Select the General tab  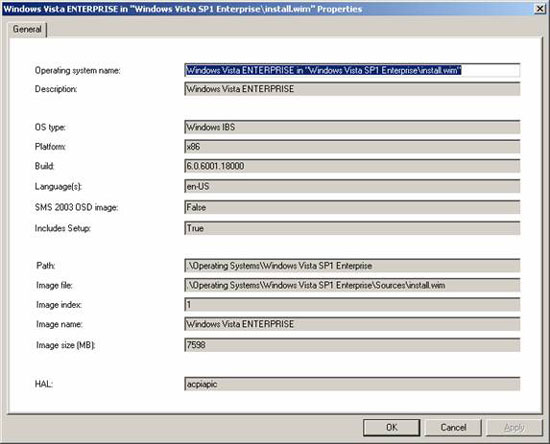coord(27,29)
